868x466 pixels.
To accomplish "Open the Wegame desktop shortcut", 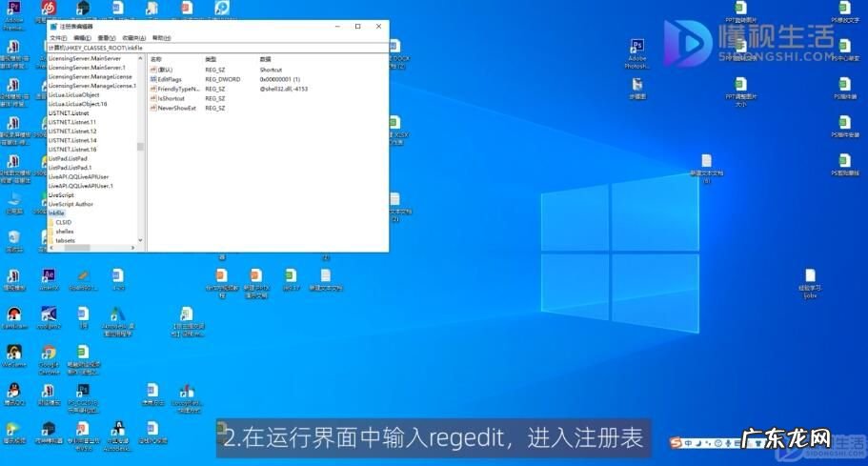I will coord(14,355).
